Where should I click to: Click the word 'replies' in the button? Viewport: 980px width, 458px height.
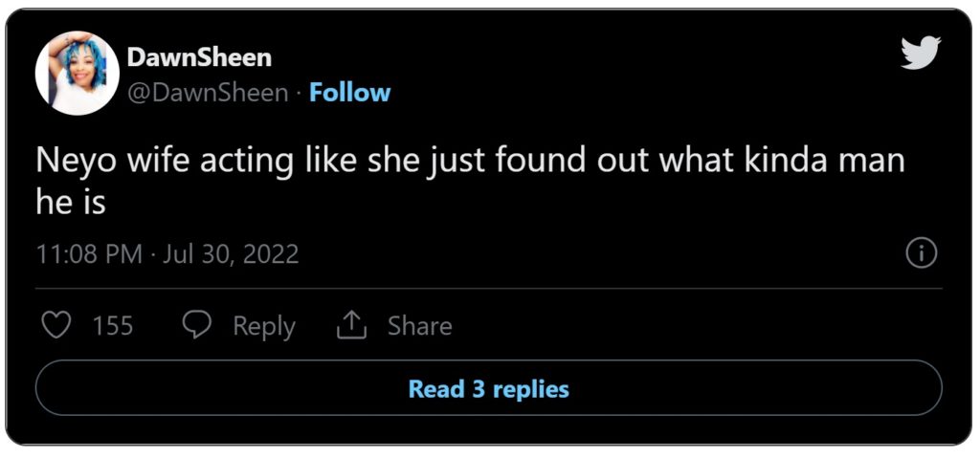[x=530, y=389]
